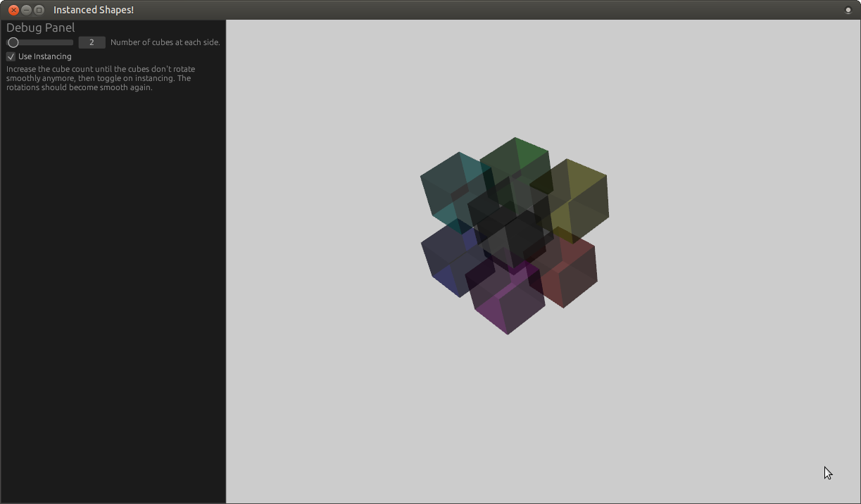Viewport: 861px width, 504px height.
Task: Uncheck the Use Instancing checkbox
Action: [11, 56]
